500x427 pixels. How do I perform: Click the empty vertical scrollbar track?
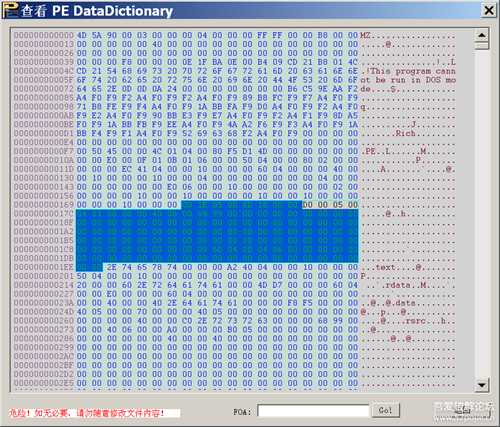pos(482,213)
